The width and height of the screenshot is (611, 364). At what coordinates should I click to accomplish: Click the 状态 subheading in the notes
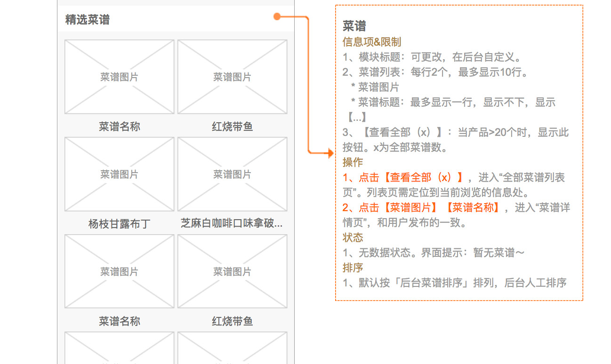coord(353,237)
